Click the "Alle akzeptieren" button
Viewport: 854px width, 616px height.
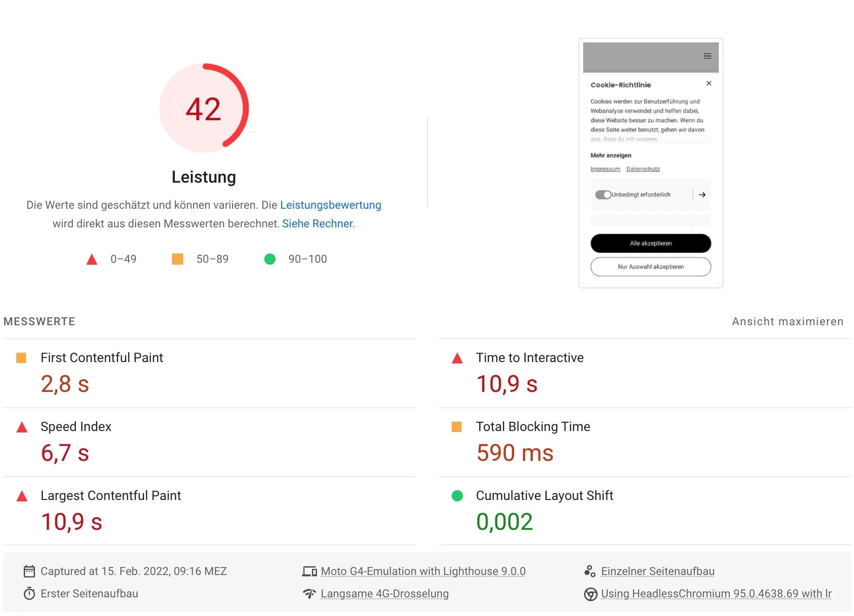pos(651,243)
